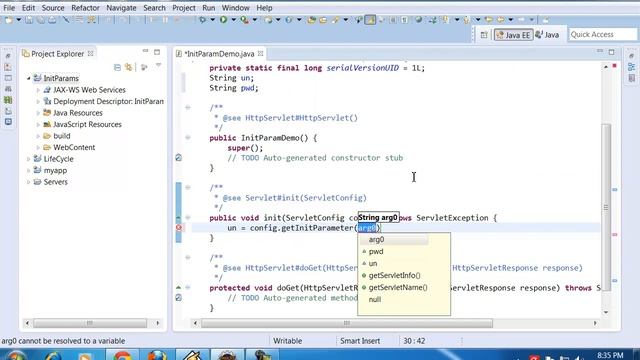Expand the Java Resources node
This screenshot has height=360, width=640.
coord(38,113)
